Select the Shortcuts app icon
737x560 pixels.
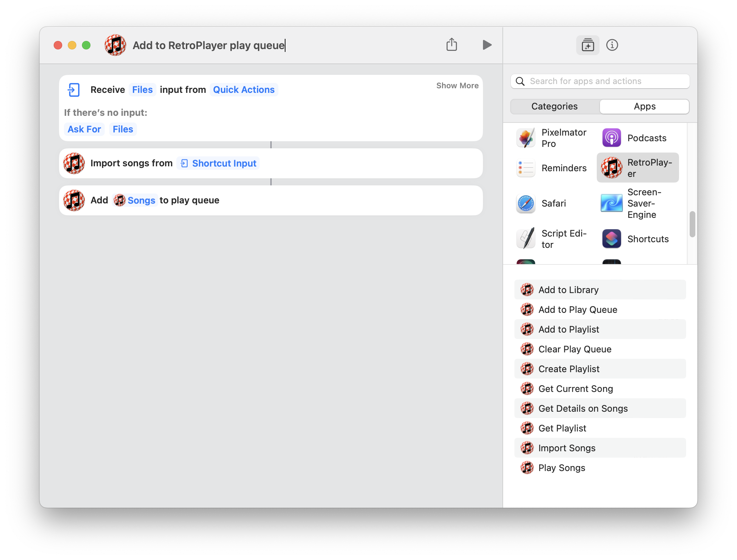611,239
